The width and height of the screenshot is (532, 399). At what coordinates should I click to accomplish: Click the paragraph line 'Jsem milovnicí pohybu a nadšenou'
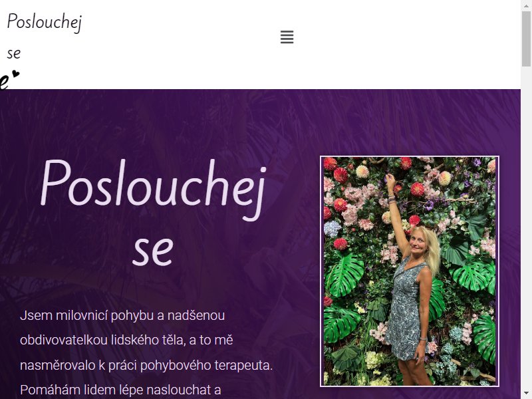coord(122,315)
